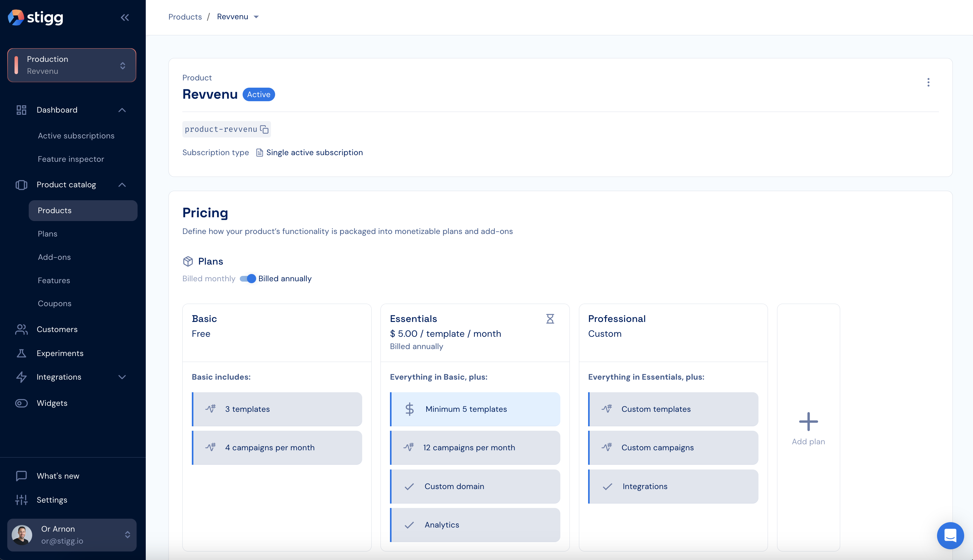Screen dimensions: 973x560
Task: Open the Essentials plan card title
Action: pos(413,319)
